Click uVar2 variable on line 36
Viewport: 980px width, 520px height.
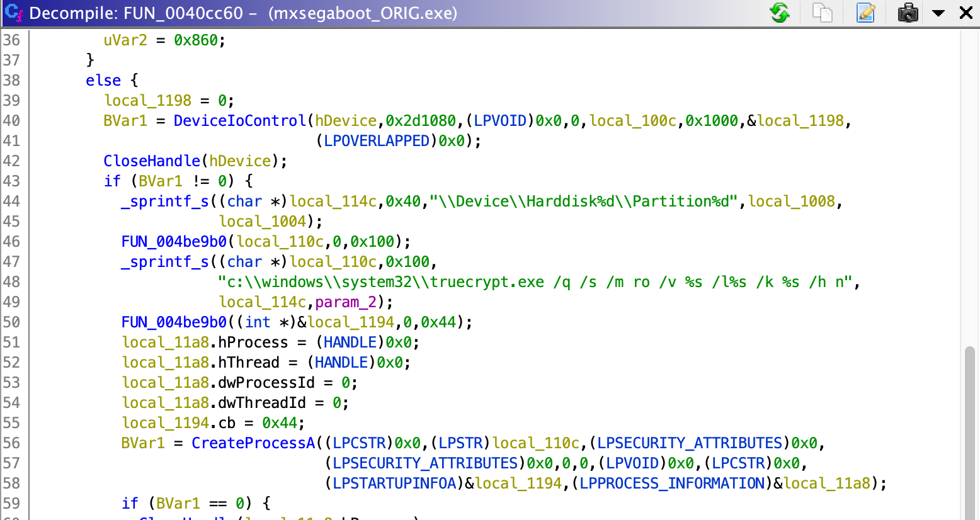[125, 40]
